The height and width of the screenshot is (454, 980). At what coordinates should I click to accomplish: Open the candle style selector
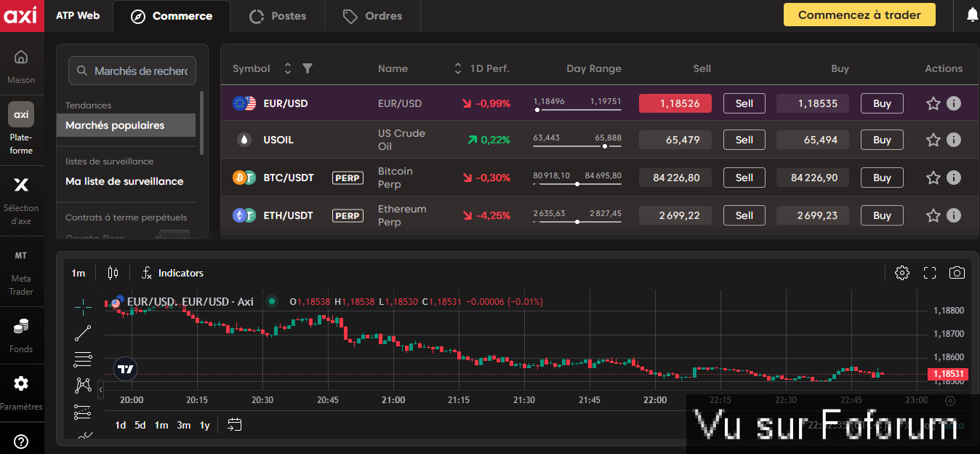tap(113, 273)
